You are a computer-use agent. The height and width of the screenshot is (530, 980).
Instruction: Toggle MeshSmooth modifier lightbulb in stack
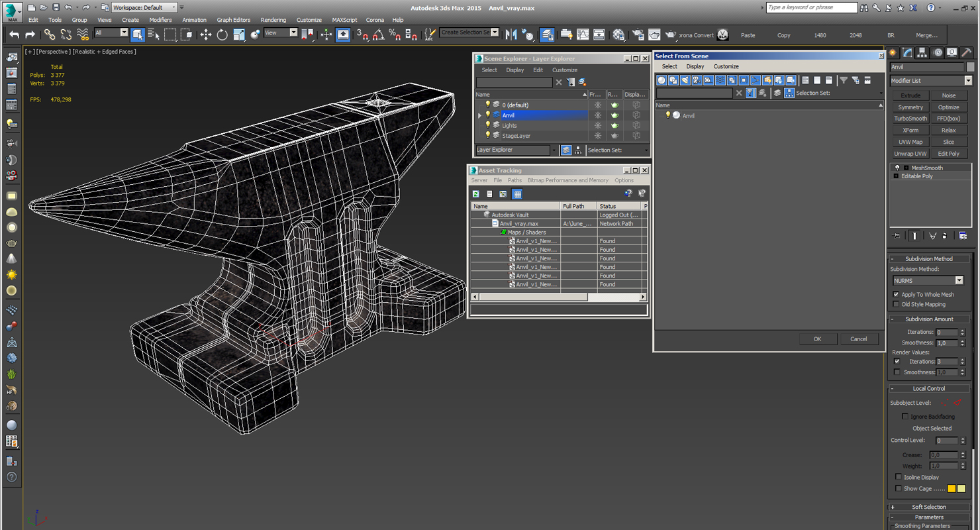pos(897,168)
